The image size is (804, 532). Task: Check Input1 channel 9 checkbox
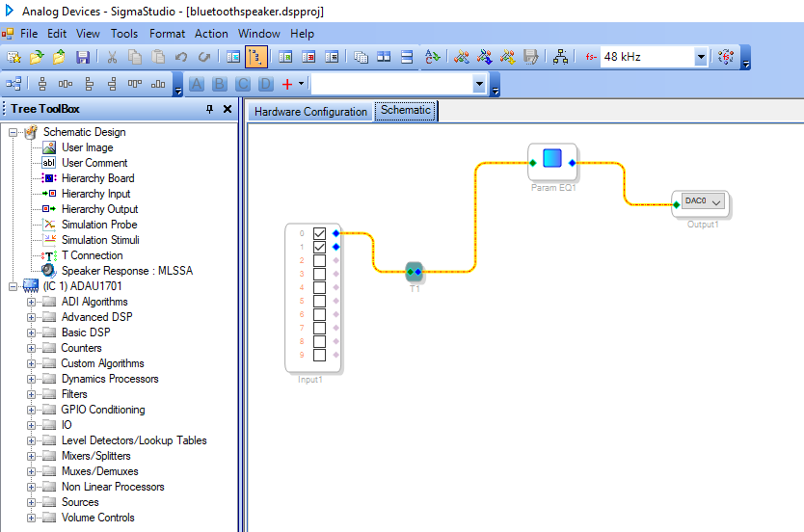pos(319,355)
